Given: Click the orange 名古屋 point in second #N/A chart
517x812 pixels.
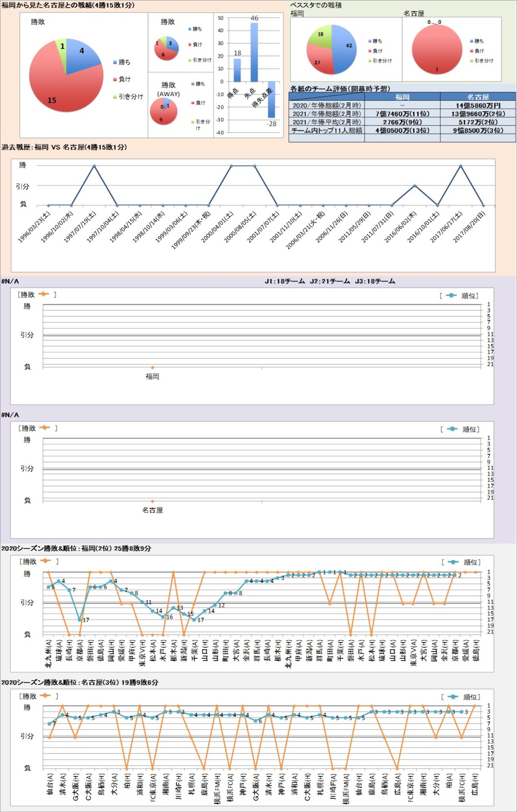Looking at the screenshot, I should [152, 501].
